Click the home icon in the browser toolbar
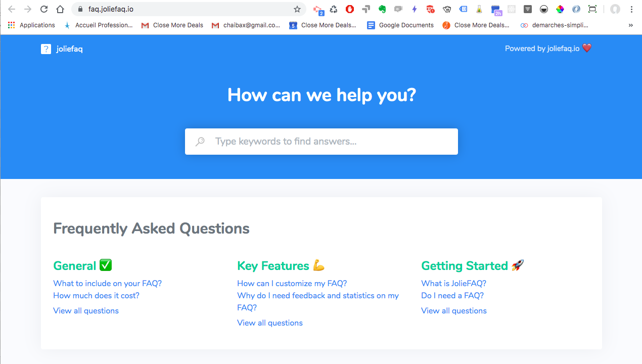 [x=60, y=9]
